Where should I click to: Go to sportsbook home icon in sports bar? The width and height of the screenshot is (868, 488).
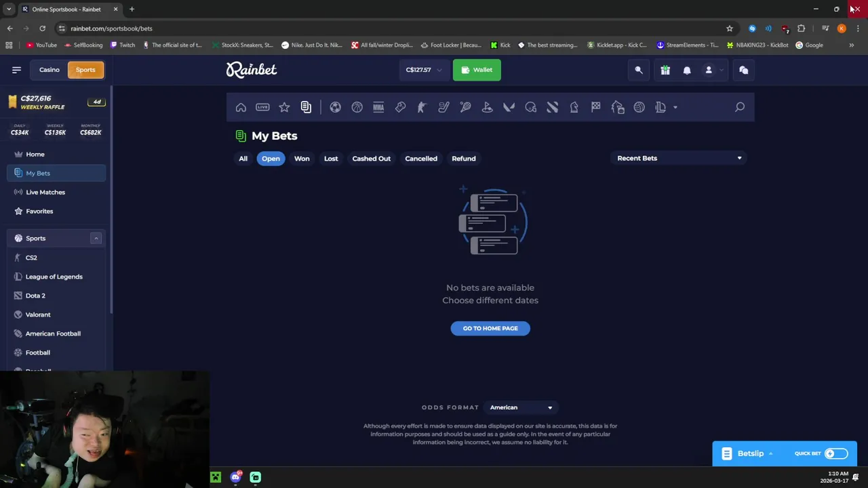pos(241,107)
